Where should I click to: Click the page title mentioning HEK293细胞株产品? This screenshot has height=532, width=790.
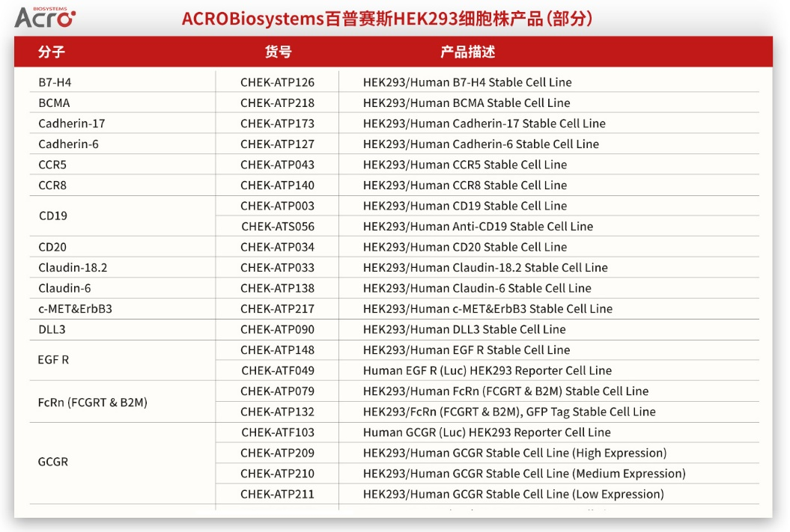pyautogui.click(x=387, y=18)
